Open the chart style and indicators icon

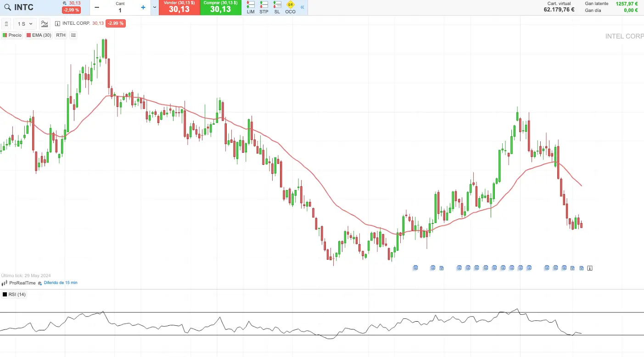(x=45, y=24)
